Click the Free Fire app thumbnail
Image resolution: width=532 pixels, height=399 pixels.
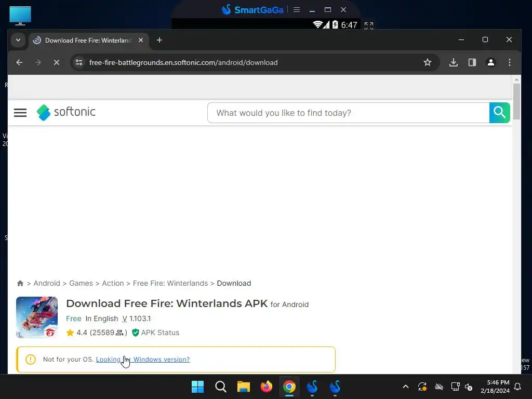[37, 317]
